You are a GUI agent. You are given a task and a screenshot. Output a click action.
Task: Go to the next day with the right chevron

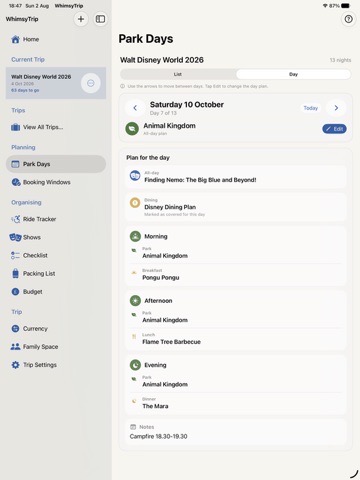click(x=336, y=108)
